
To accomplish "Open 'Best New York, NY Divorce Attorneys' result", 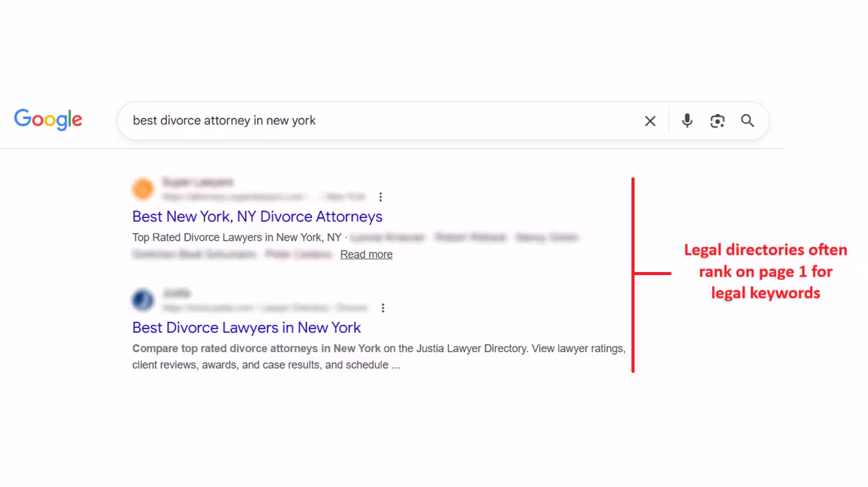I will [257, 217].
